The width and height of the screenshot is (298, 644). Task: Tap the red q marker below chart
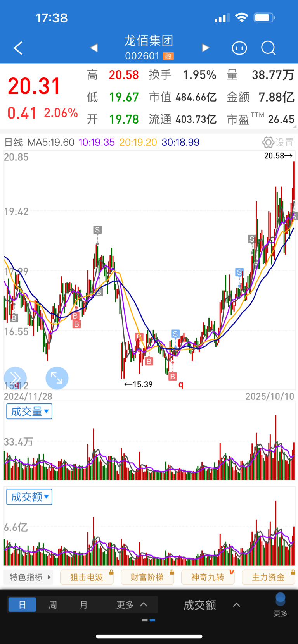click(x=181, y=385)
